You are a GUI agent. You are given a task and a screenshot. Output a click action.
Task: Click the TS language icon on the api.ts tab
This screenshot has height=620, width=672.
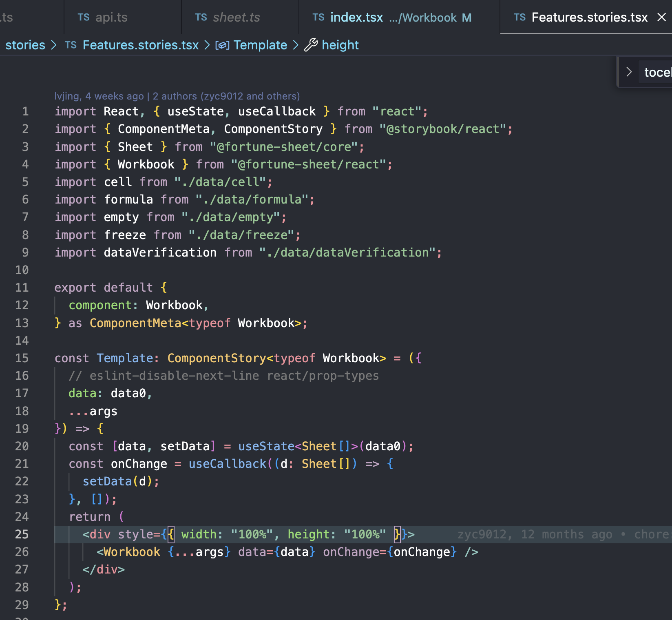(84, 17)
